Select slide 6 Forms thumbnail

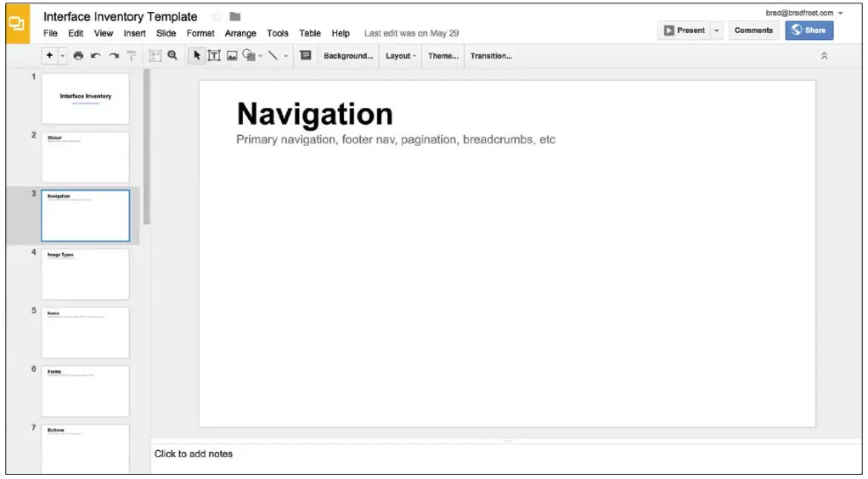coord(85,392)
